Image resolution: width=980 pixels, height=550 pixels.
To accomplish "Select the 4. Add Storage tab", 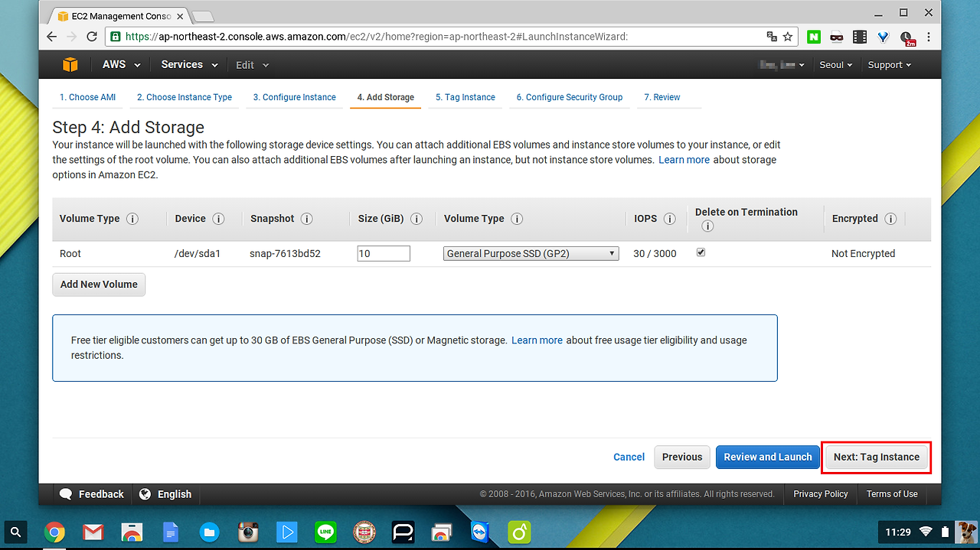I will click(385, 97).
